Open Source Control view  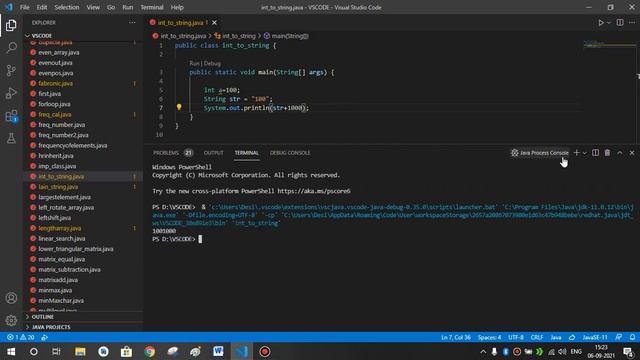11,71
